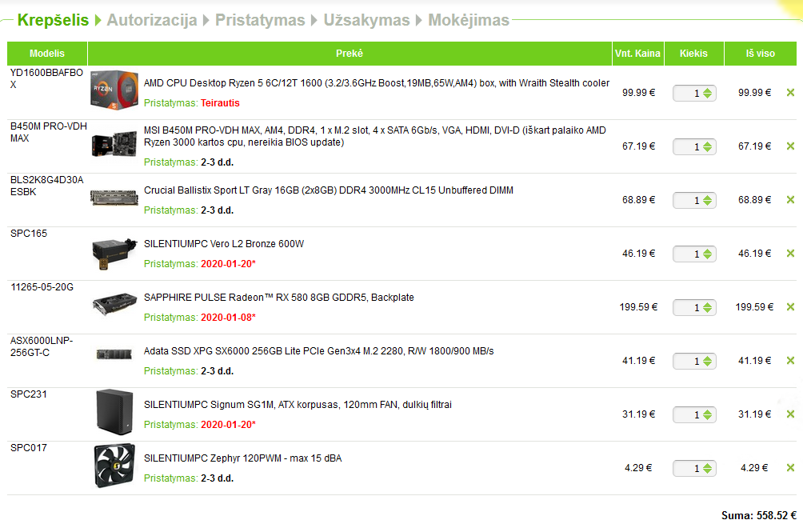This screenshot has height=532, width=803.
Task: Remove the Adata SSD XPG SX6000 from cart
Action: [790, 361]
